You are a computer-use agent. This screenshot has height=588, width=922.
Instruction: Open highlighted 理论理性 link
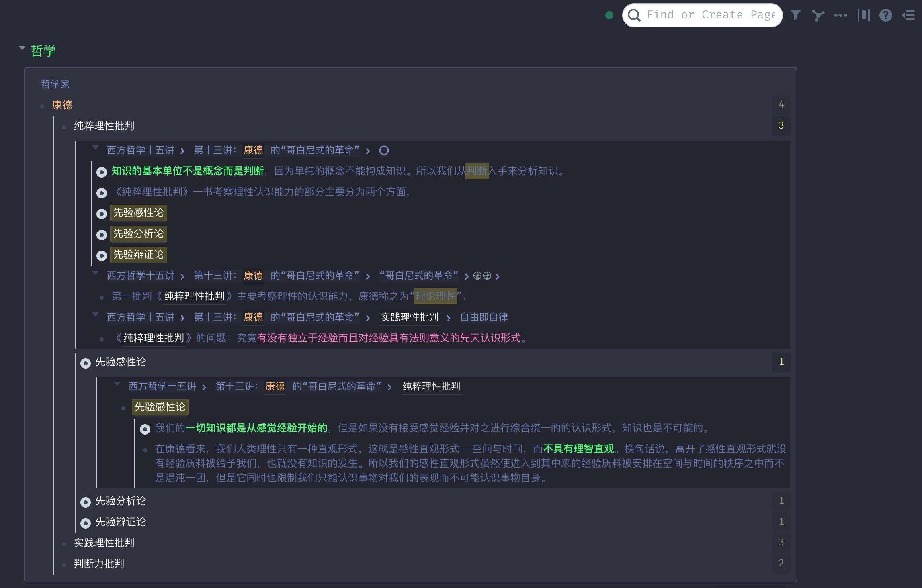pos(435,296)
